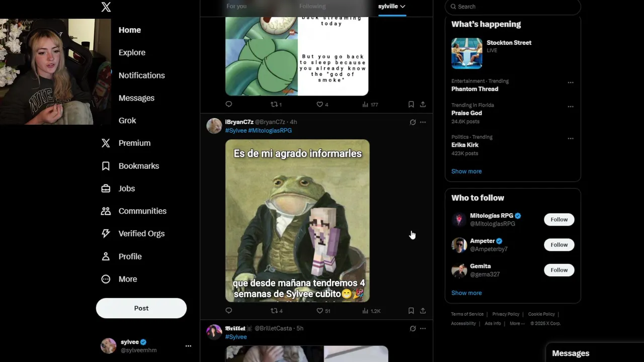This screenshot has width=644, height=362.
Task: Reply to the post with 177 views
Action: (x=229, y=104)
